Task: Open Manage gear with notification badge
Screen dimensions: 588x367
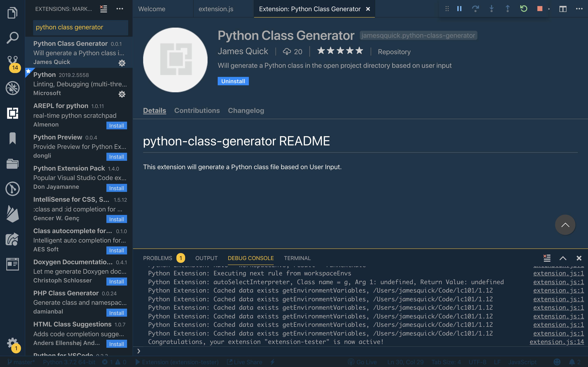Action: (12, 343)
